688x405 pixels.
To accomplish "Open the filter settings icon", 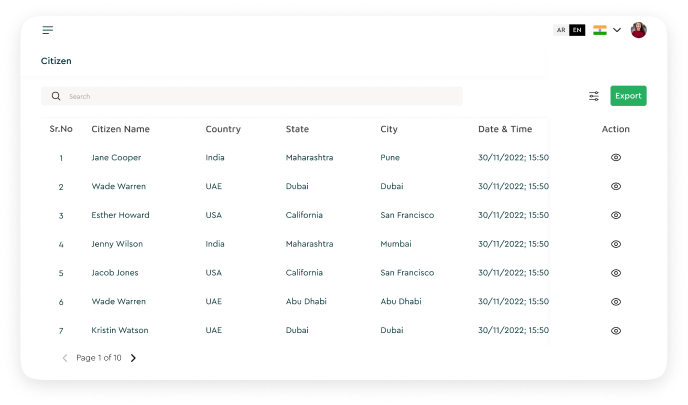I will coord(594,96).
